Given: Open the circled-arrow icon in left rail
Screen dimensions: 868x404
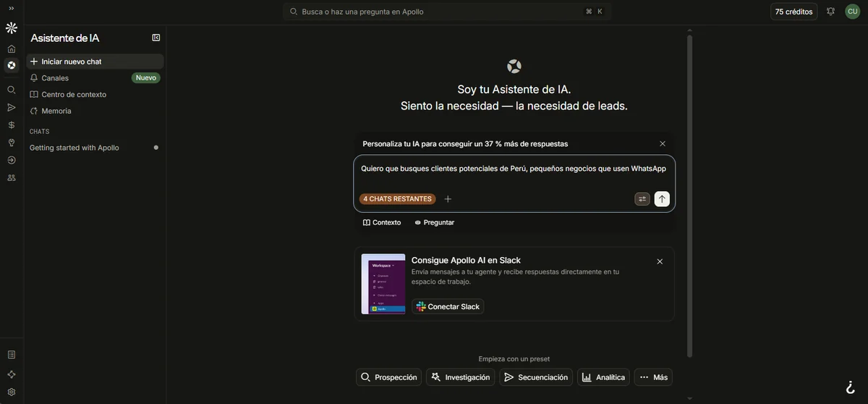Looking at the screenshot, I should [11, 160].
